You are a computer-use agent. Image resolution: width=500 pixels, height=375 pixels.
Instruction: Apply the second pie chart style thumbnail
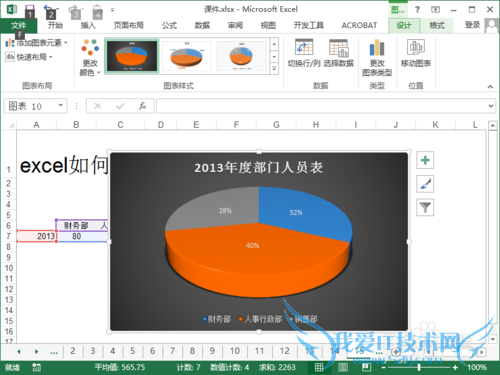(x=187, y=56)
